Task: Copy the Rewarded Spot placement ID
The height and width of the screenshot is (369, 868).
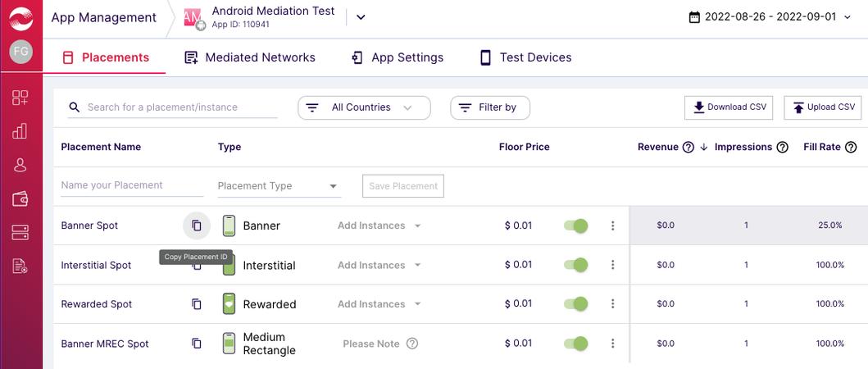Action: click(x=197, y=304)
